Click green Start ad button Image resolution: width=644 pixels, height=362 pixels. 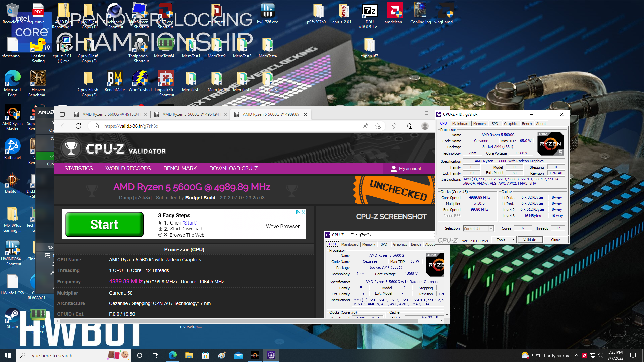point(104,225)
